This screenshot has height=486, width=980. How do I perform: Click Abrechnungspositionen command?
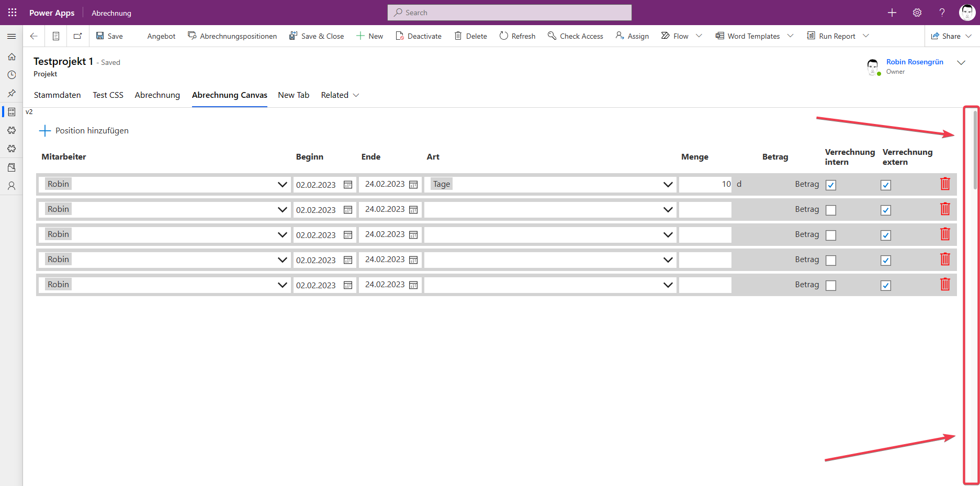tap(232, 36)
